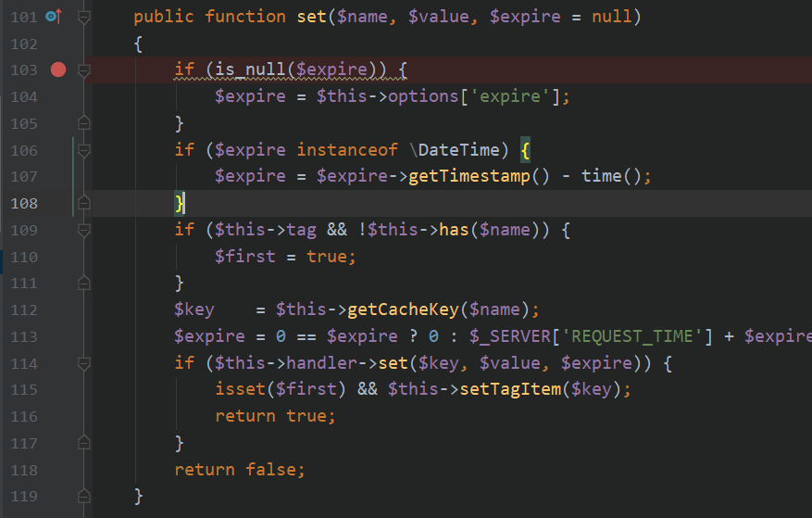Click fold end marker on line 105

(x=84, y=123)
